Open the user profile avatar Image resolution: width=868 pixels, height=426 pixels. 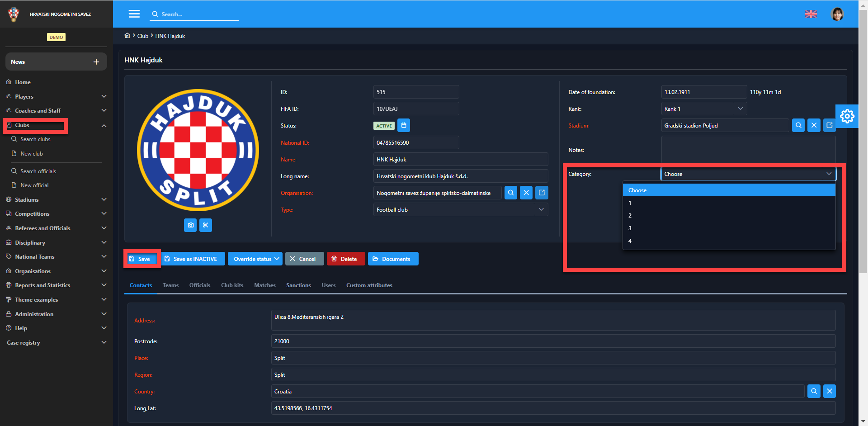pos(837,14)
